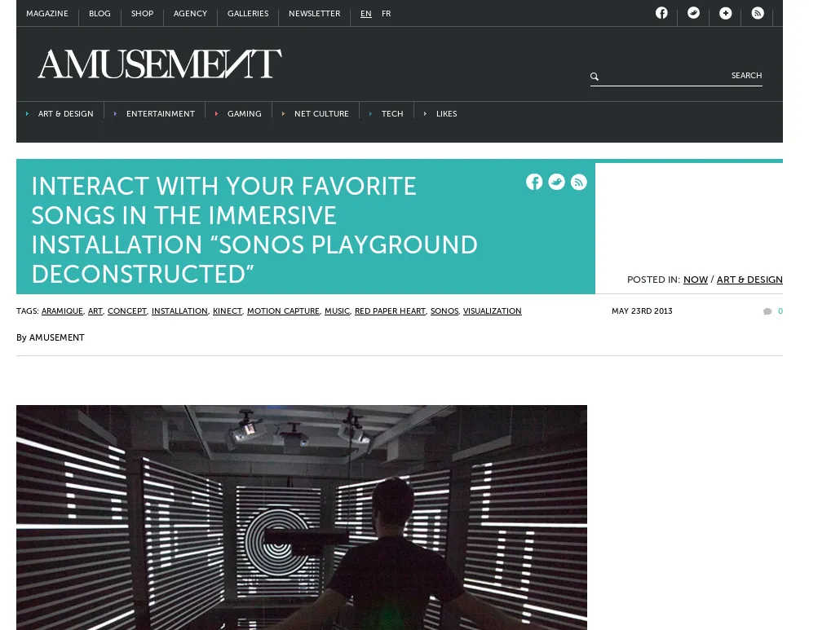Open the ART tag link
The width and height of the screenshot is (840, 630).
click(95, 311)
